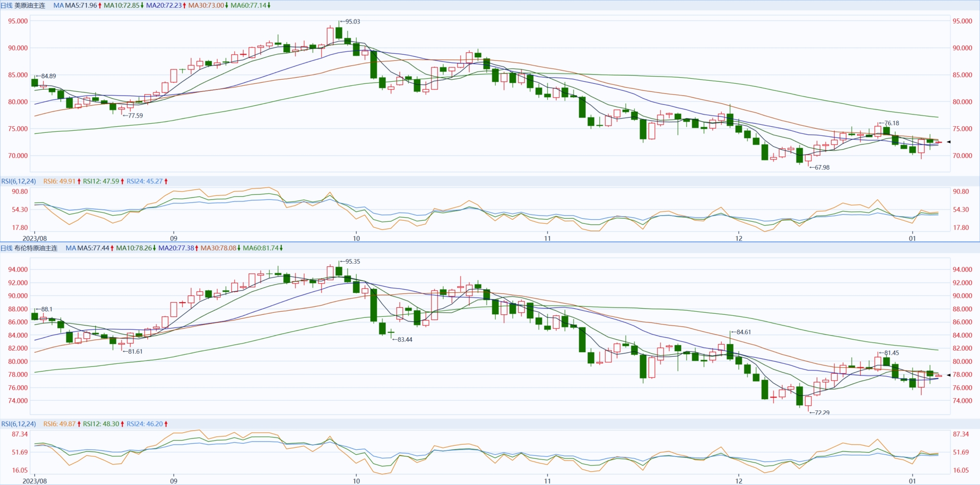Click the 84.89 price annotation
This screenshot has height=485, width=980.
[x=46, y=76]
